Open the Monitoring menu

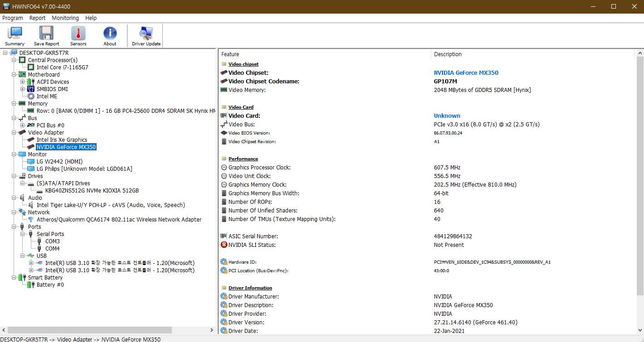click(65, 18)
